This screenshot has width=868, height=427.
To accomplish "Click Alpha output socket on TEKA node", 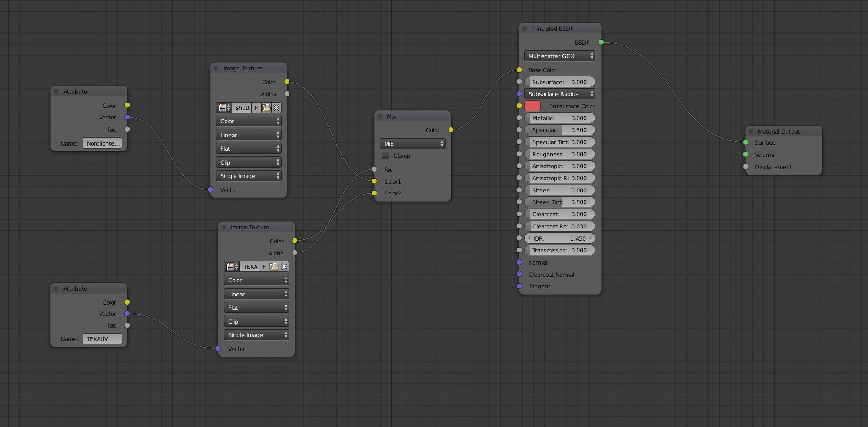I will [295, 252].
